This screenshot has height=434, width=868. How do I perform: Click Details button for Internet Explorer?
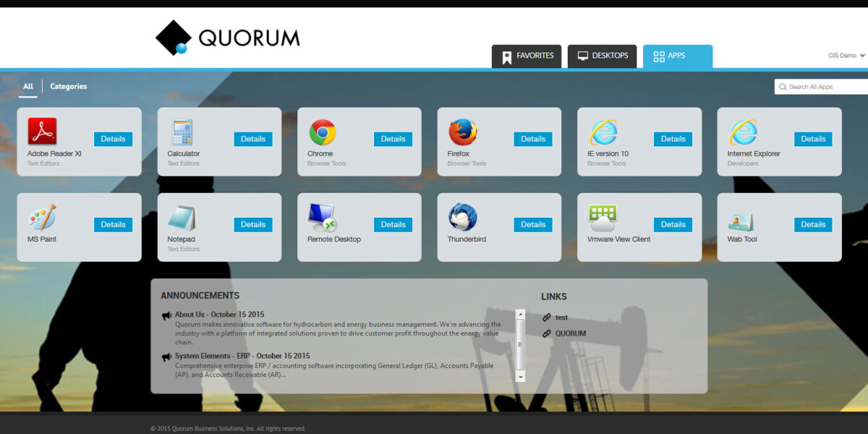813,139
